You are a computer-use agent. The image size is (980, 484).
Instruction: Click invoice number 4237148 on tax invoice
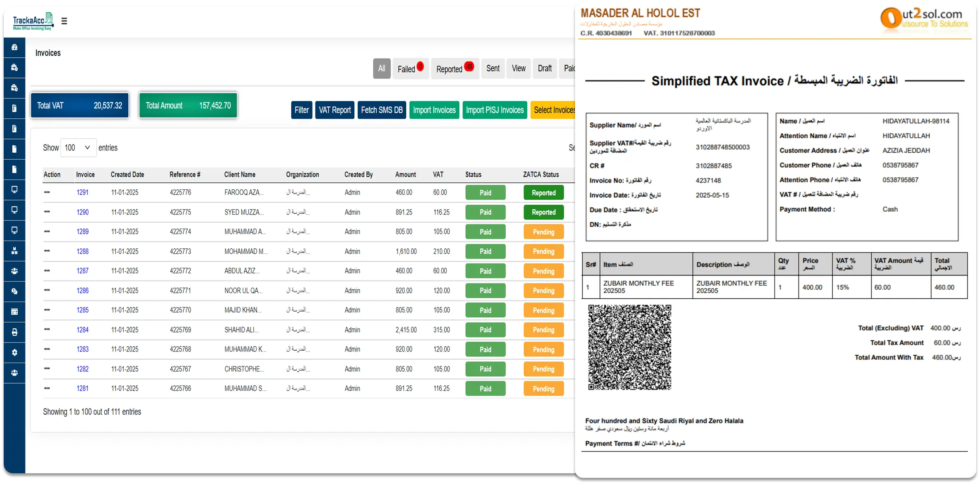708,180
